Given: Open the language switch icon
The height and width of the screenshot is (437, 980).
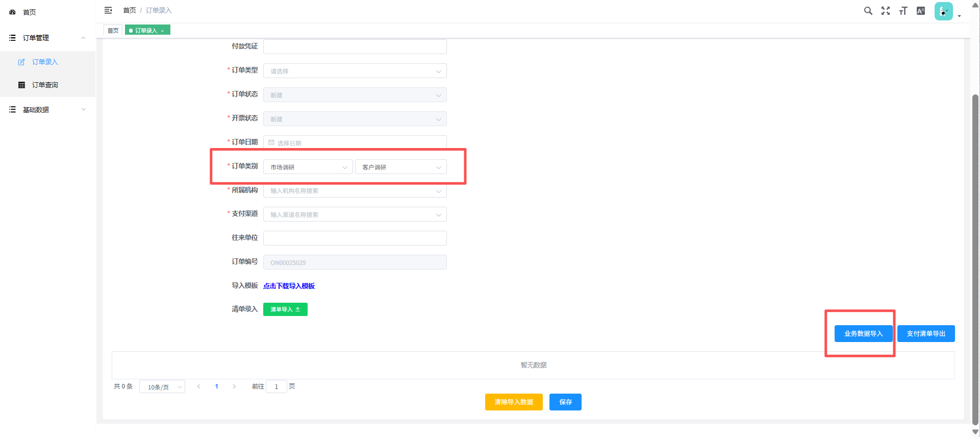Looking at the screenshot, I should coord(921,11).
